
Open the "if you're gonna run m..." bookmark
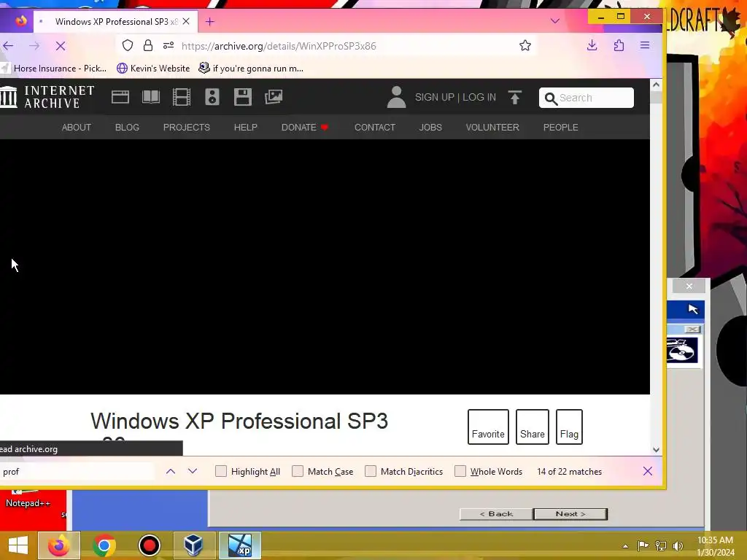pos(251,68)
